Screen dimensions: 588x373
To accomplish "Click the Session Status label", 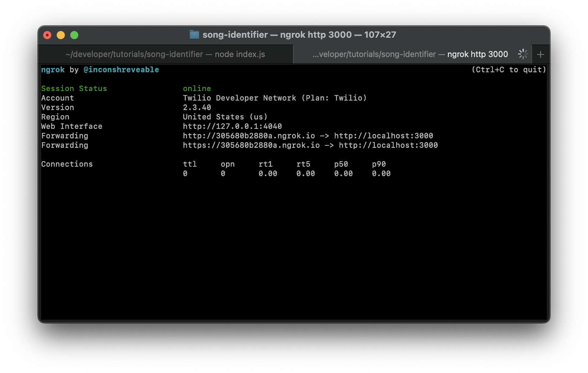I will 74,88.
